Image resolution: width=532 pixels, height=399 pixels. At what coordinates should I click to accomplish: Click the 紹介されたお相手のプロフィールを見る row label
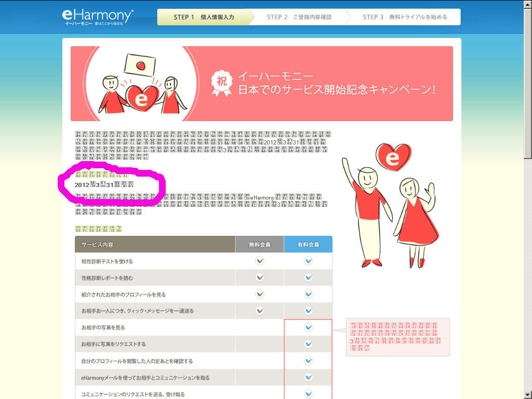click(x=124, y=295)
